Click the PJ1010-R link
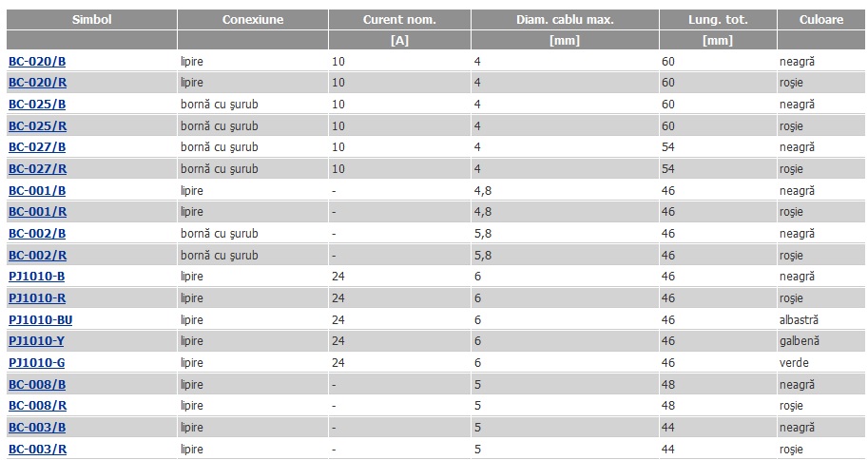 37,298
